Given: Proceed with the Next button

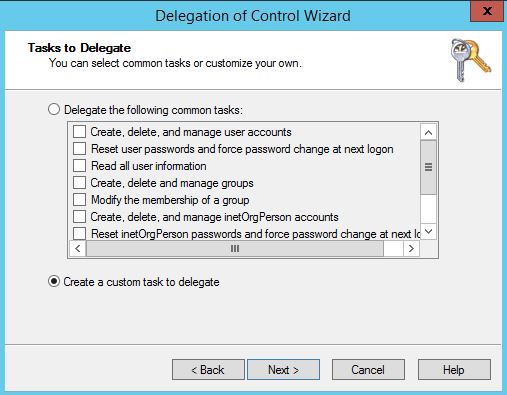Looking at the screenshot, I should click(283, 370).
